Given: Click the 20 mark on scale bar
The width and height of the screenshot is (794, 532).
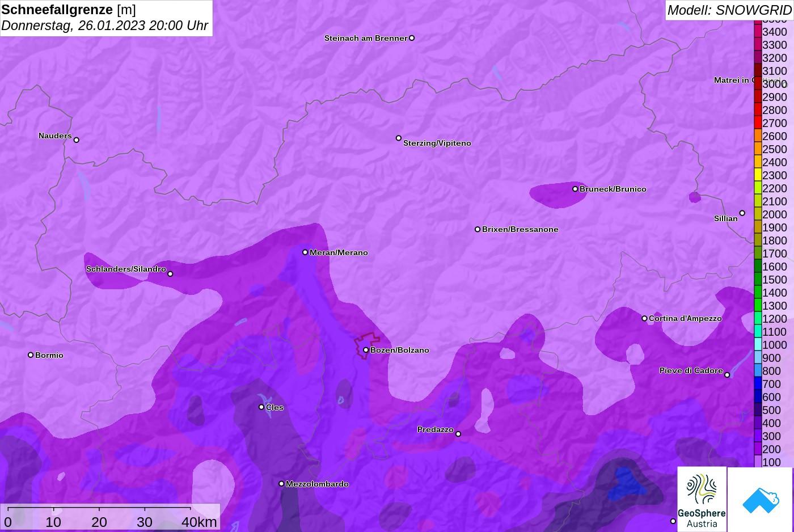Looking at the screenshot, I should [x=99, y=522].
